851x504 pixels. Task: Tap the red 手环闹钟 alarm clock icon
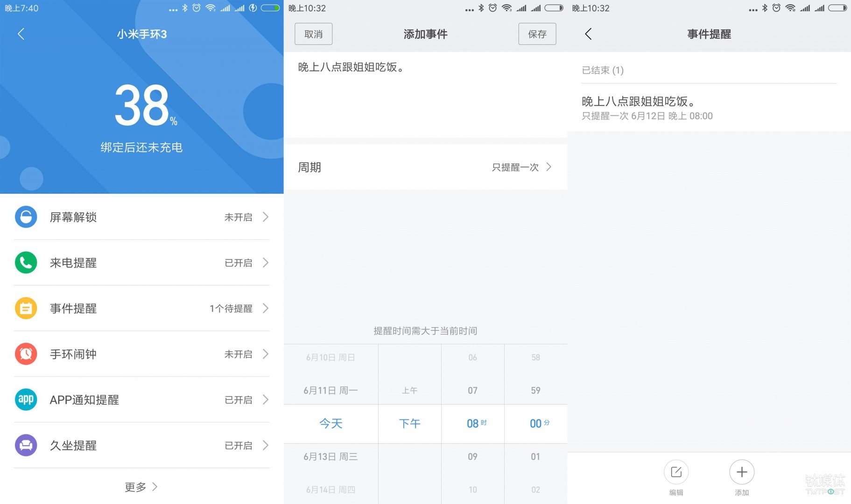coord(26,354)
